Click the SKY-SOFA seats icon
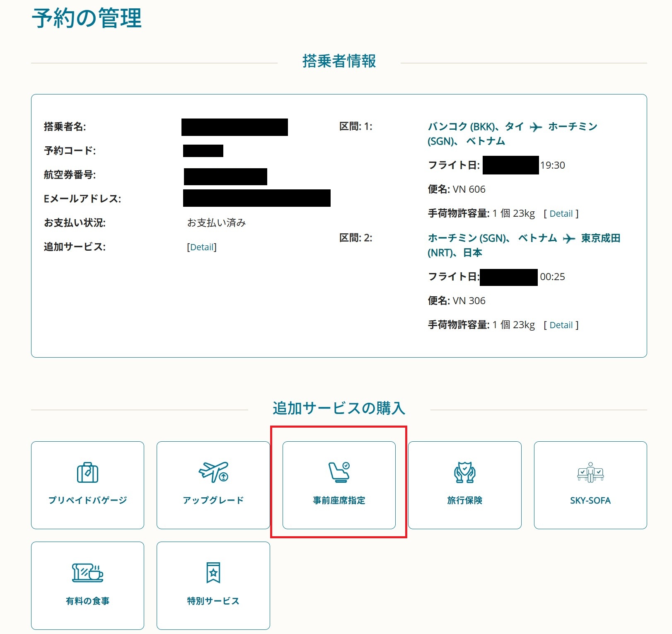This screenshot has width=672, height=634. [x=590, y=472]
